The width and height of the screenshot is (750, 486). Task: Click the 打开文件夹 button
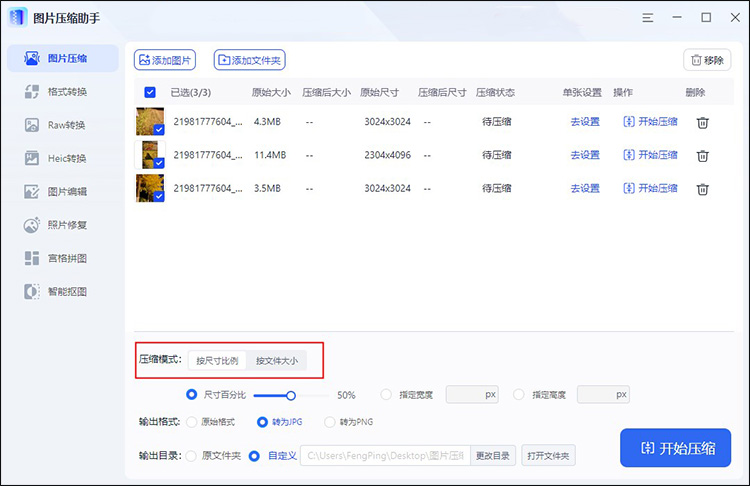point(548,455)
